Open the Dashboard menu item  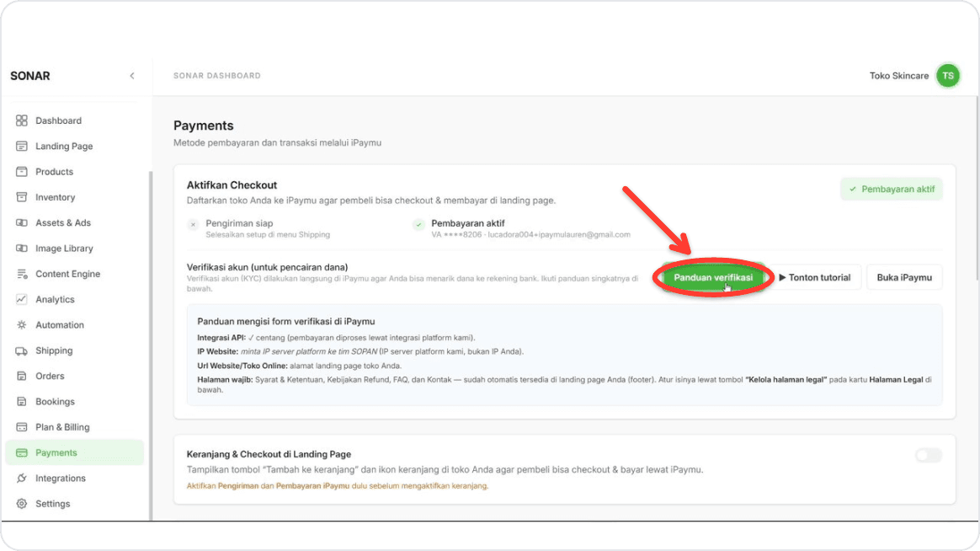coord(74,120)
